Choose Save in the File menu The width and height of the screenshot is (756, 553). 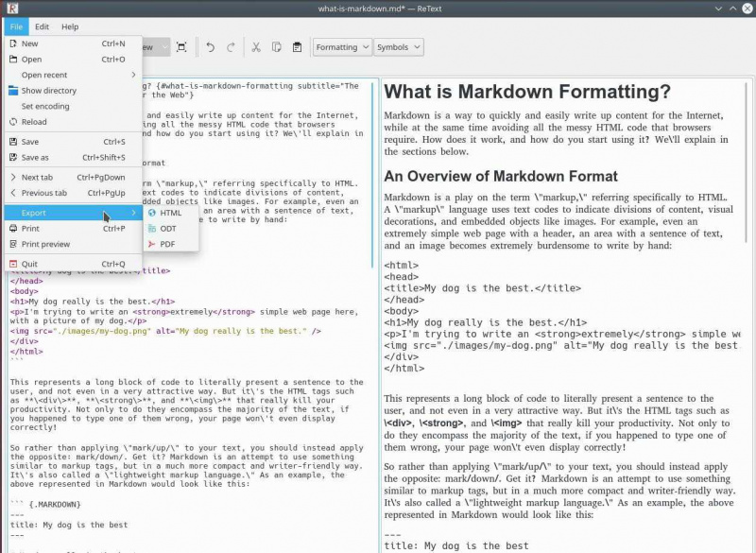74,142
